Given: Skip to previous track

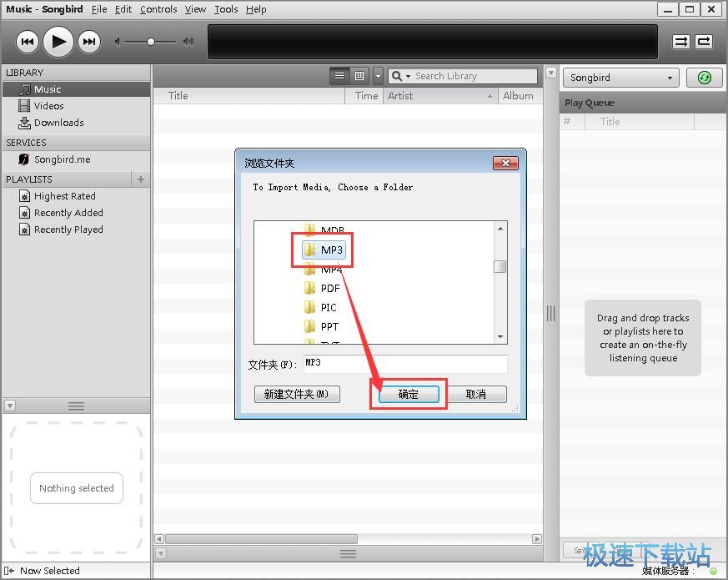Looking at the screenshot, I should point(27,42).
